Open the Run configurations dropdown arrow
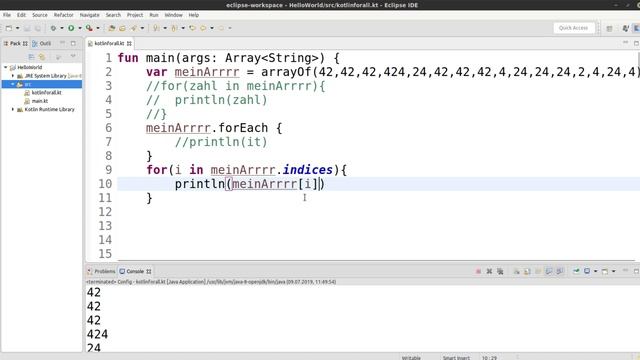The width and height of the screenshot is (640, 360). (80, 28)
